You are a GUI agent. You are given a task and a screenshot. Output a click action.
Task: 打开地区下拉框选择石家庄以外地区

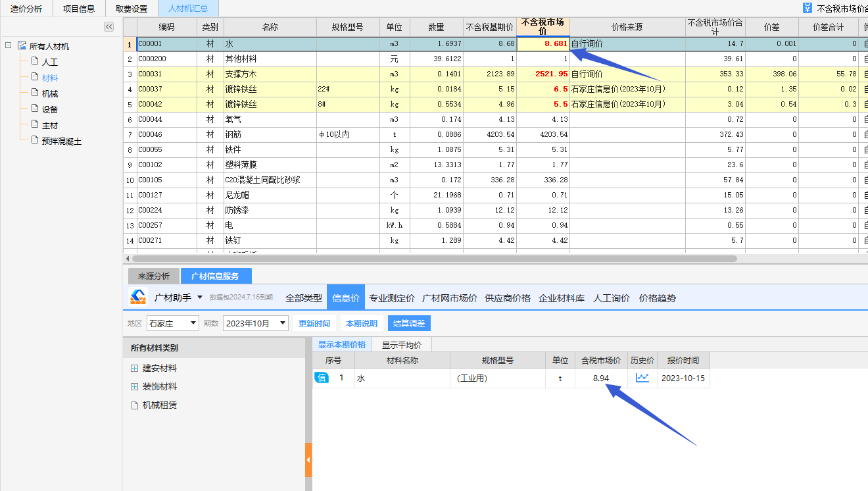195,323
